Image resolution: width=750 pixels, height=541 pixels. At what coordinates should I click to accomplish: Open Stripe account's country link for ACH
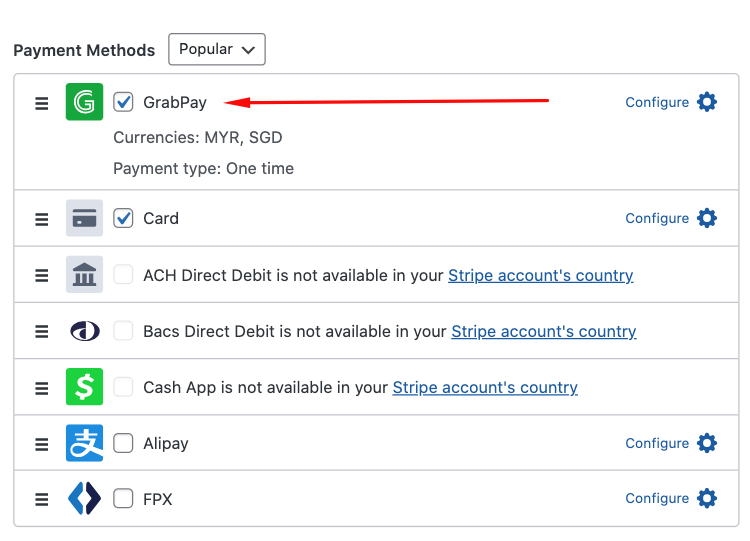pos(540,275)
